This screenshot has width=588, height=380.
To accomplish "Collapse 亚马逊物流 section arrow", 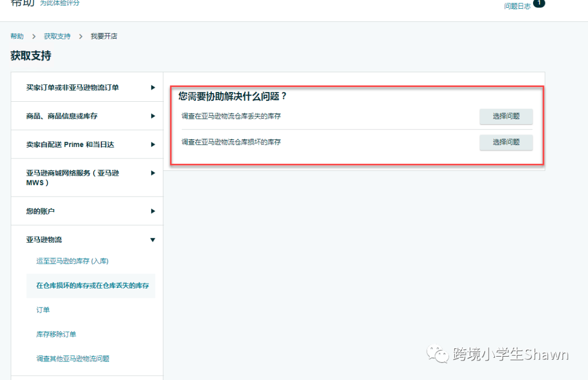I will (152, 240).
